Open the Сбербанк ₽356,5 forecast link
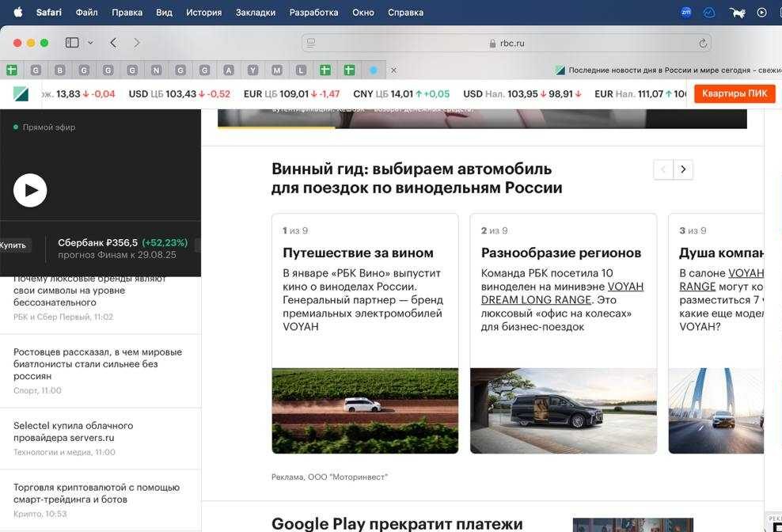Viewport: 782px width, 532px height. pyautogui.click(x=123, y=249)
